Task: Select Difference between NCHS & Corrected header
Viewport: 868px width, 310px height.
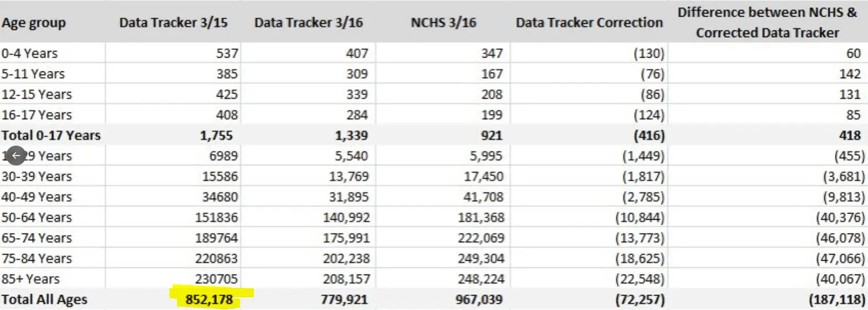Action: (x=767, y=22)
